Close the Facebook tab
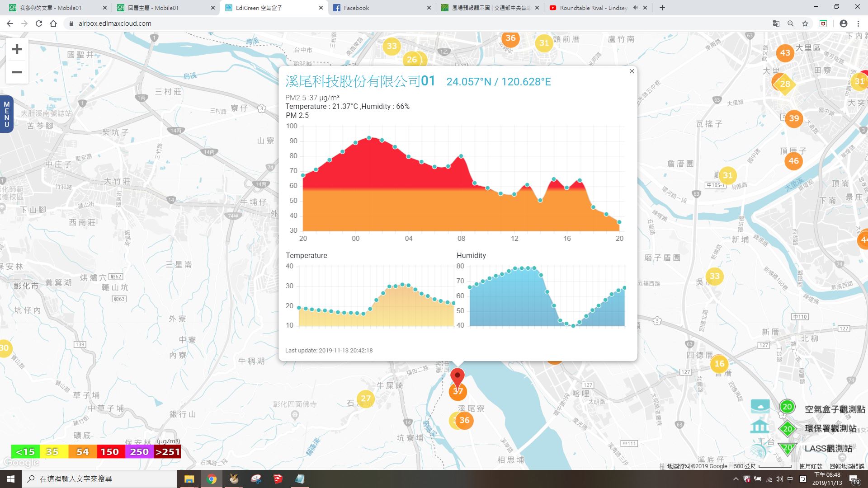The image size is (868, 488). (x=429, y=8)
